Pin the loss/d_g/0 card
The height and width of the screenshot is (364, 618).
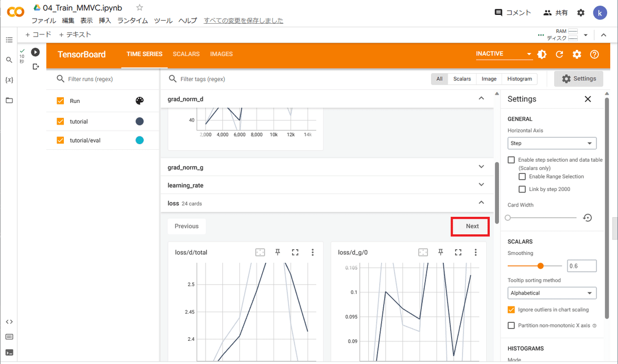[x=440, y=252]
